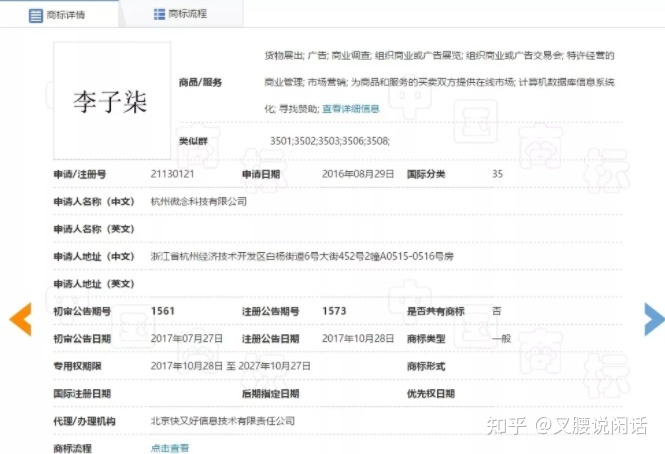
Task: Click the 申请人地址（英文） label
Action: click(x=94, y=284)
